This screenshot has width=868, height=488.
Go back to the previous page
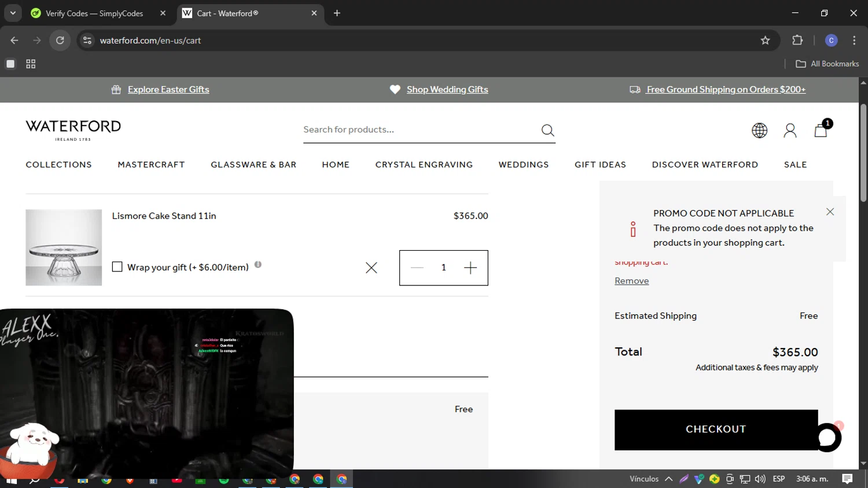[14, 40]
